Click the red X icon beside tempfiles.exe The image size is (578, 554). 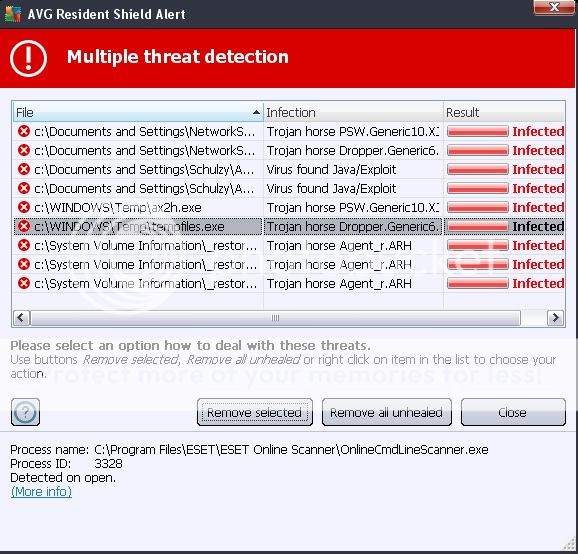(24, 226)
